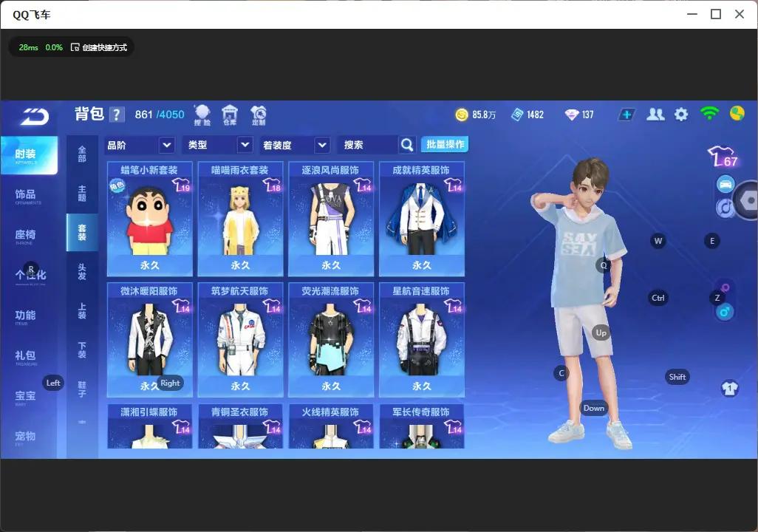Image resolution: width=758 pixels, height=532 pixels.
Task: Click the 搜索 search input field
Action: point(369,145)
